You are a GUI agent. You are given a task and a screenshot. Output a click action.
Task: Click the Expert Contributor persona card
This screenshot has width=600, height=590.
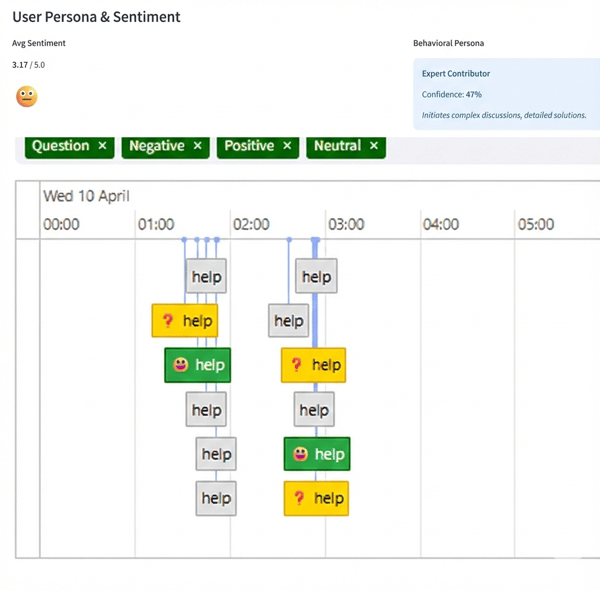click(506, 94)
